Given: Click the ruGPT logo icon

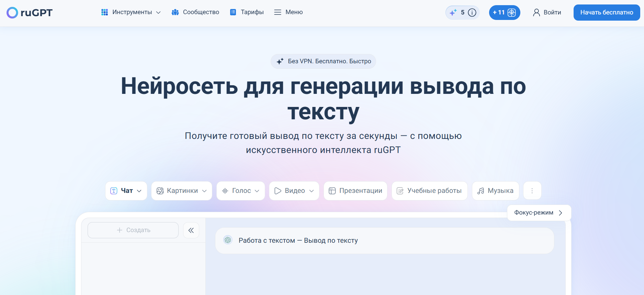Looking at the screenshot, I should [12, 13].
